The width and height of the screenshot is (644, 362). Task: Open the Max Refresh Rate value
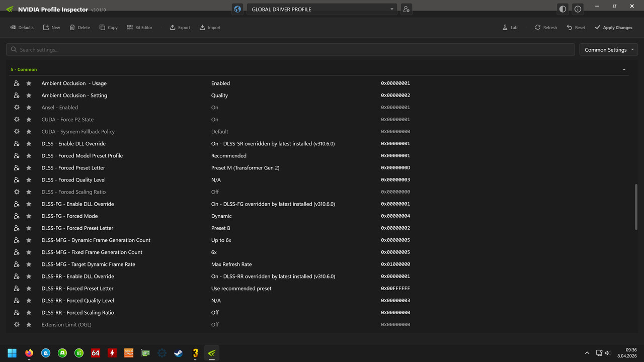[x=231, y=264]
